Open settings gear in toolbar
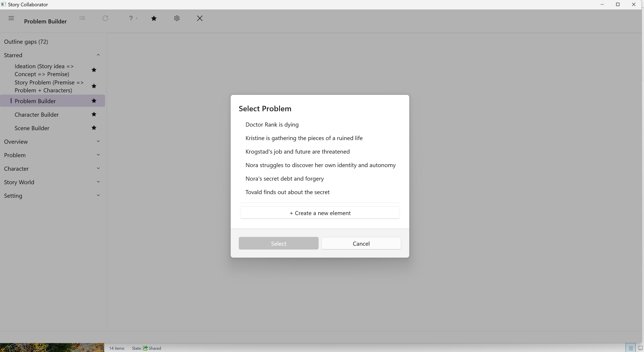Viewport: 644px width, 352px height. click(177, 18)
